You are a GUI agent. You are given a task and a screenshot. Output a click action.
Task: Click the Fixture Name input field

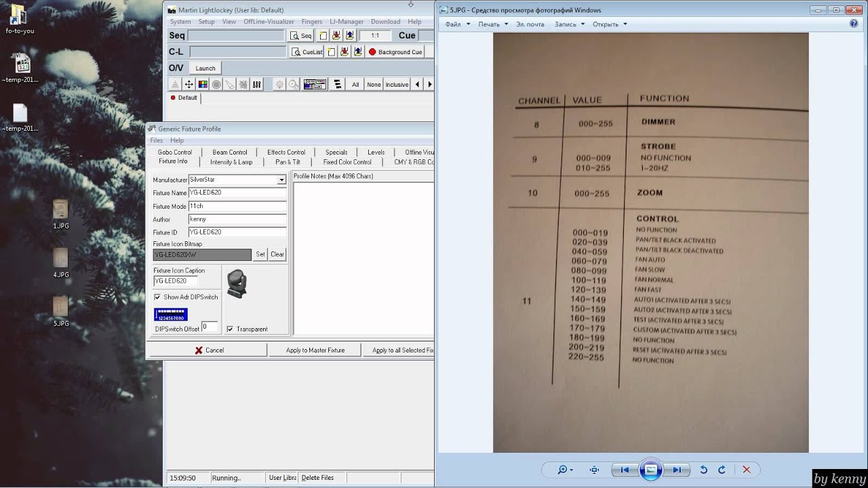237,192
